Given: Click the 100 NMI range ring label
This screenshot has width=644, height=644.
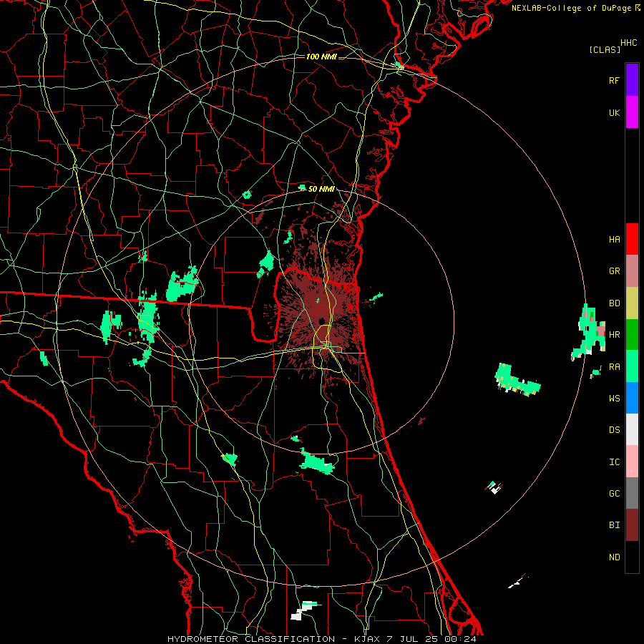Looking at the screenshot, I should coord(321,57).
